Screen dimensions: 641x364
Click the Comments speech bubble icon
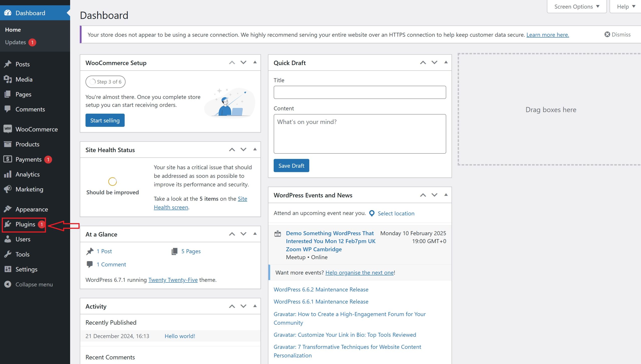(8, 109)
